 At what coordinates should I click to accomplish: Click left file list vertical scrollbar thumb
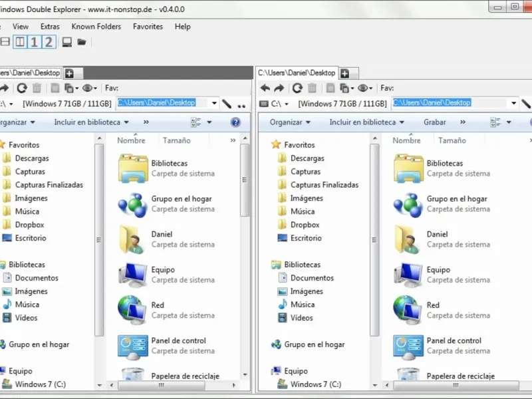(x=245, y=180)
